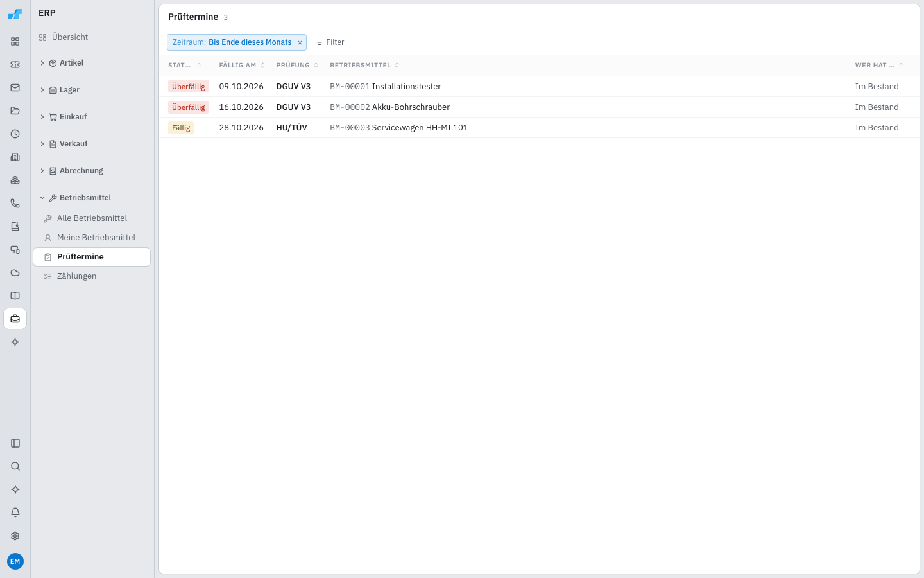This screenshot has height=578, width=924.
Task: Open the devices monitor icon
Action: coord(15,250)
